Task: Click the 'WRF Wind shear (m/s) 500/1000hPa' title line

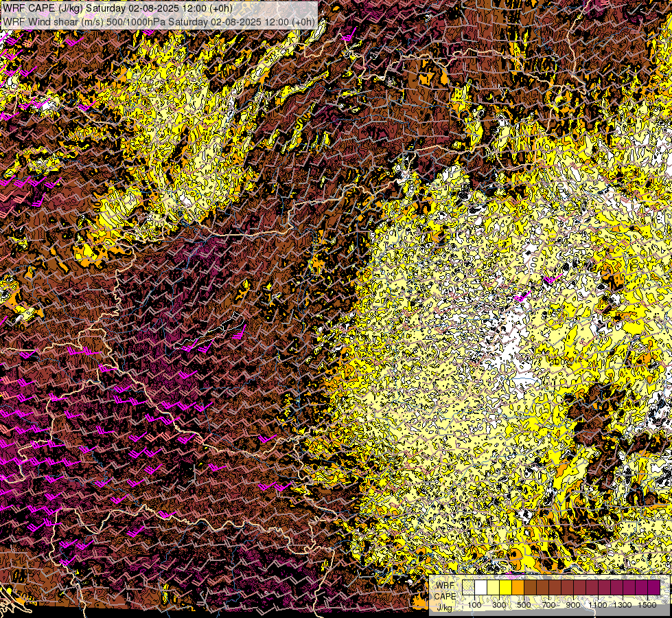Action: pos(159,21)
